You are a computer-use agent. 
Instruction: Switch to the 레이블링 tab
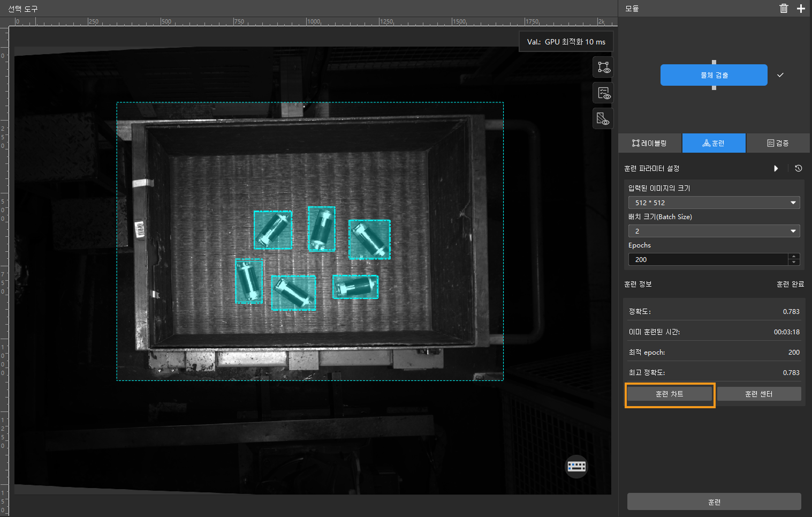(649, 143)
